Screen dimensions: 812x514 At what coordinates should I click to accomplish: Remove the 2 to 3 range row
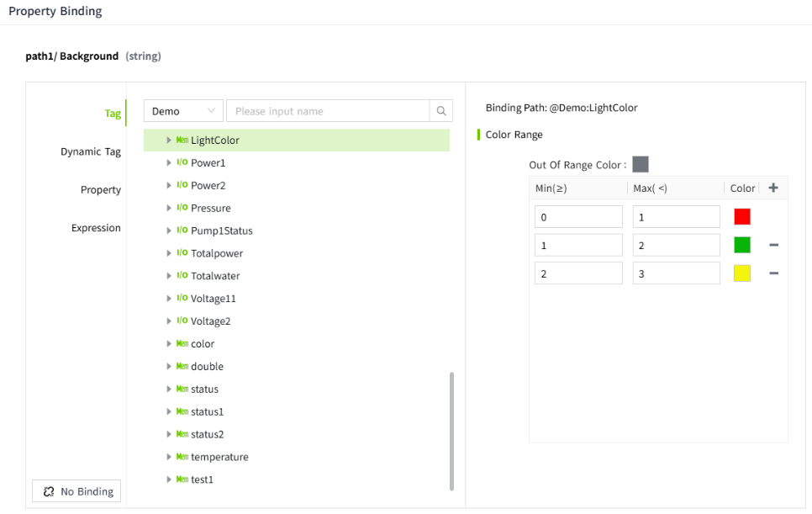[x=773, y=273]
